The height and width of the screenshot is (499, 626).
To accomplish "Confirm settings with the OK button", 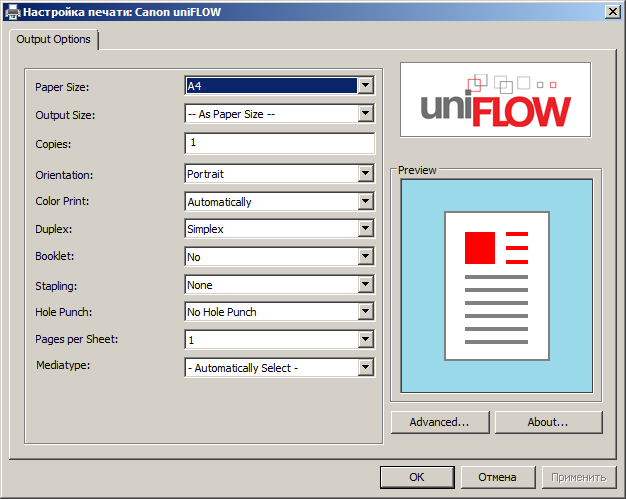I will coord(417,477).
